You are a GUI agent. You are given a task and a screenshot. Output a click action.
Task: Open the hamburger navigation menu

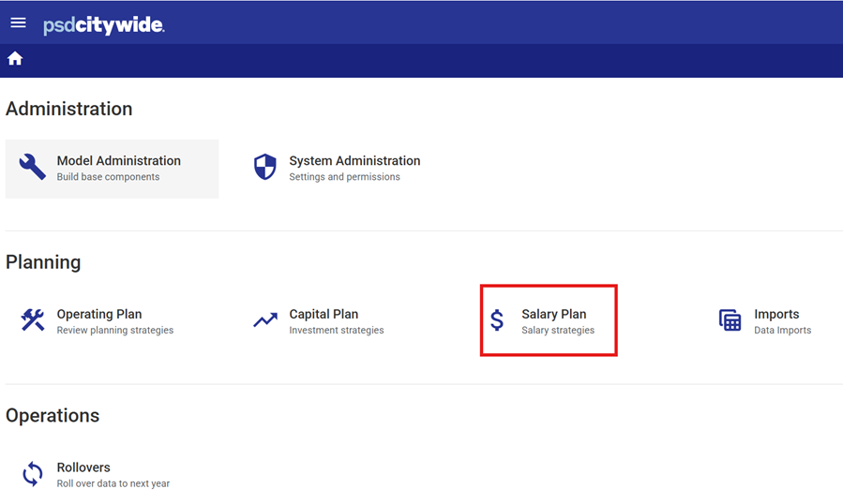[18, 22]
